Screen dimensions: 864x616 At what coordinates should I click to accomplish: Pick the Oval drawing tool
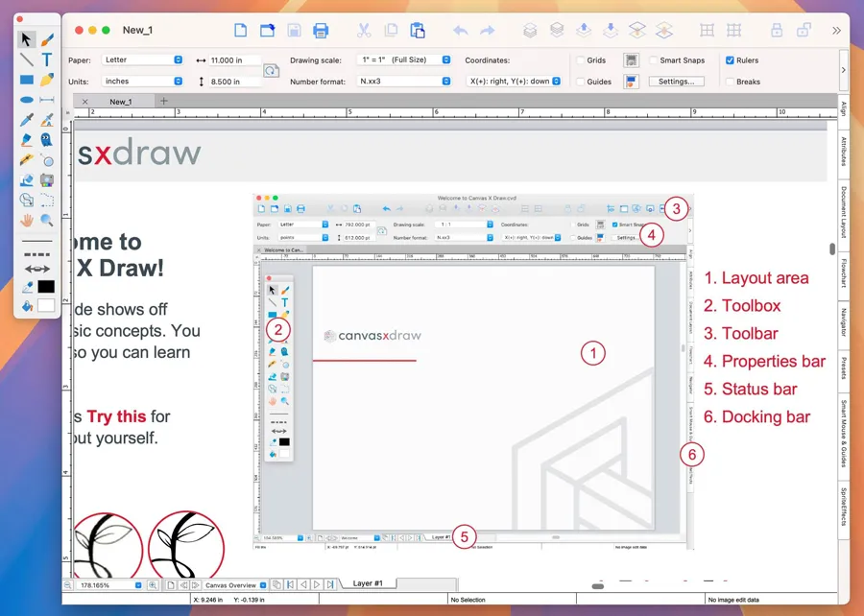click(x=27, y=100)
